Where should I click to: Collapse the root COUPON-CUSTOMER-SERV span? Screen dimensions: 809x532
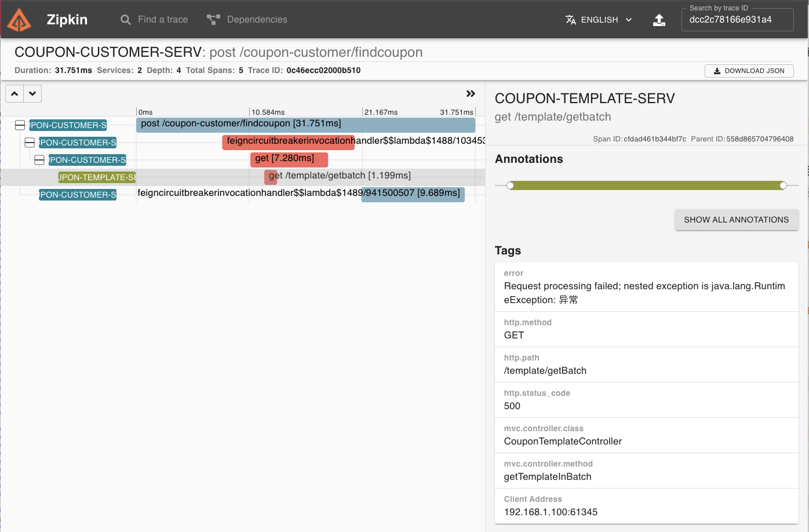coord(20,125)
